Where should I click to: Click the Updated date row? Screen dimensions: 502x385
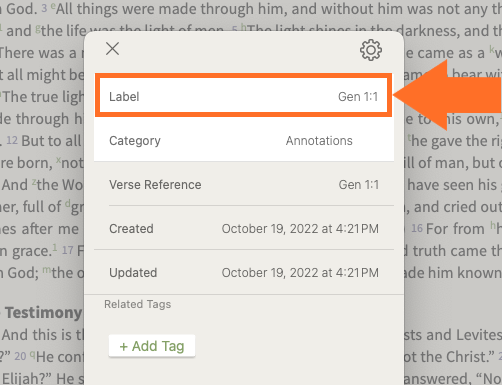(244, 273)
